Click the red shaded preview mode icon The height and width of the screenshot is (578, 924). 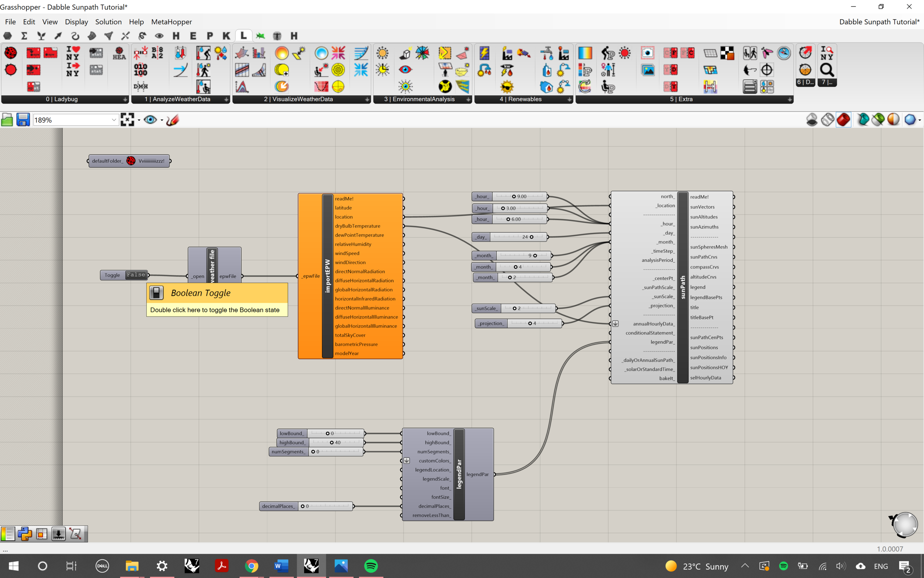[843, 120]
